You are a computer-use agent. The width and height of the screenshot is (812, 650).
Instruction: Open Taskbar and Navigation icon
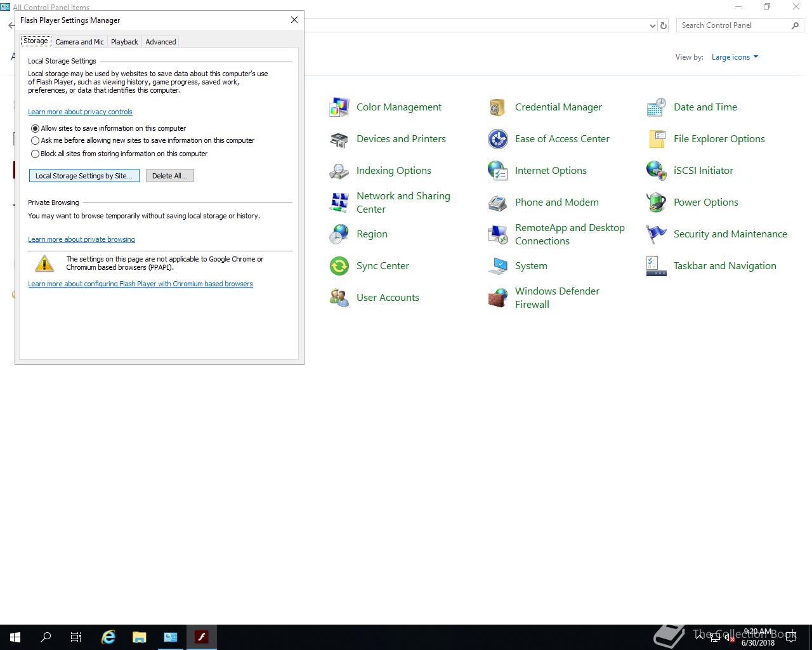[x=656, y=266]
